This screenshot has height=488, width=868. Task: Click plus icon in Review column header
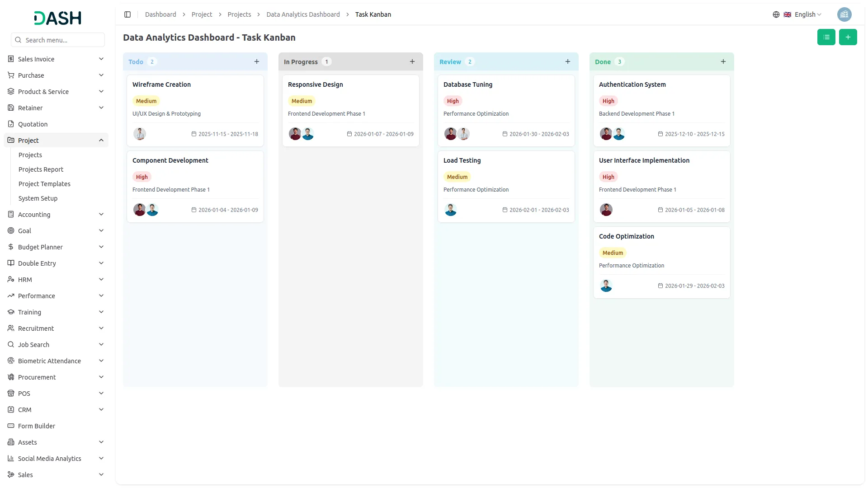pyautogui.click(x=568, y=62)
